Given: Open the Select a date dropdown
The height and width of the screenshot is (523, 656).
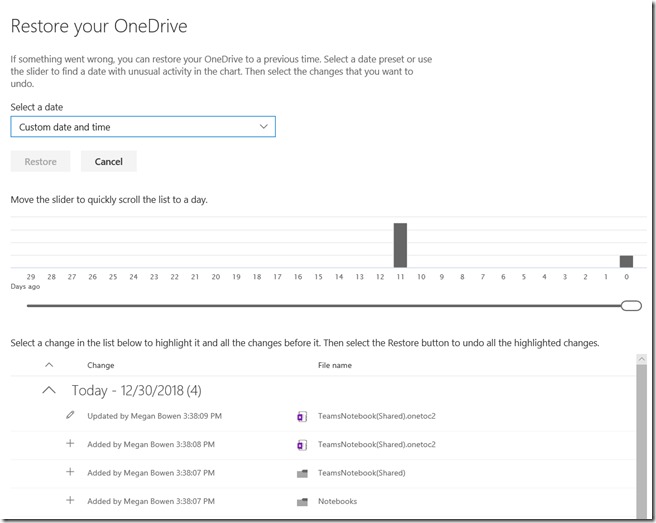Looking at the screenshot, I should 143,127.
